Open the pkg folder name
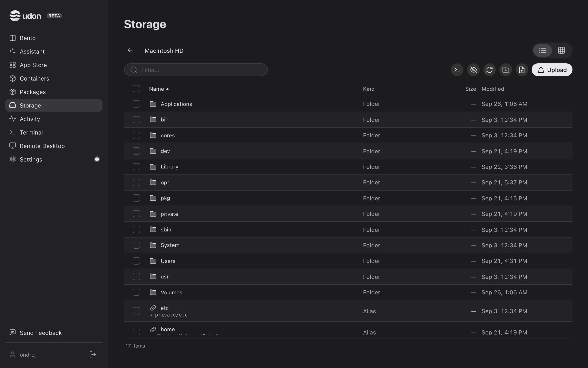The height and width of the screenshot is (368, 588). (165, 198)
